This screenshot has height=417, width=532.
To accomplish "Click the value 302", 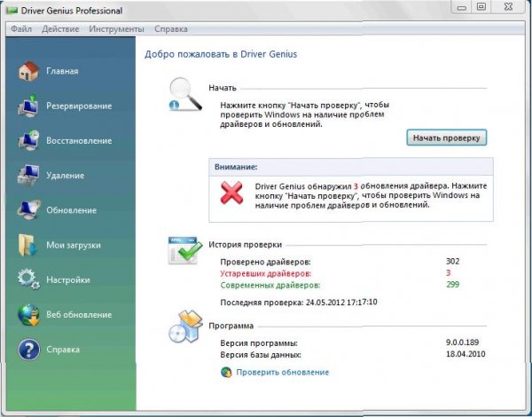I will [452, 262].
